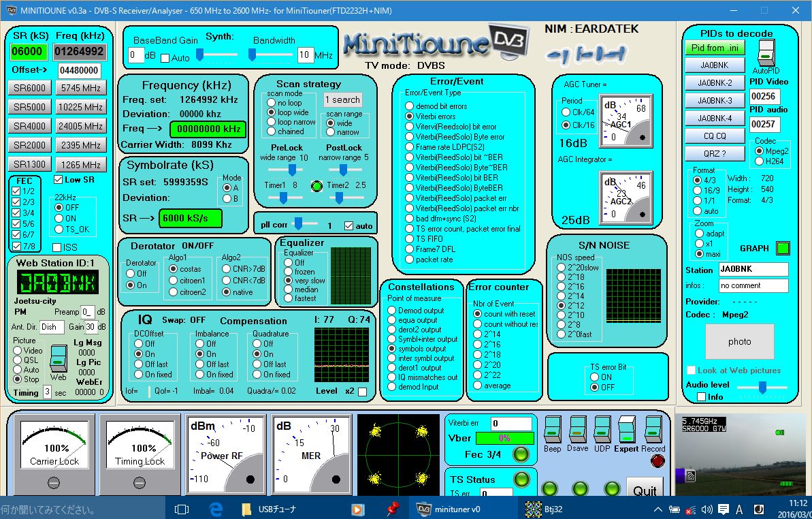Adjust the Bandwidth slider

[253, 55]
